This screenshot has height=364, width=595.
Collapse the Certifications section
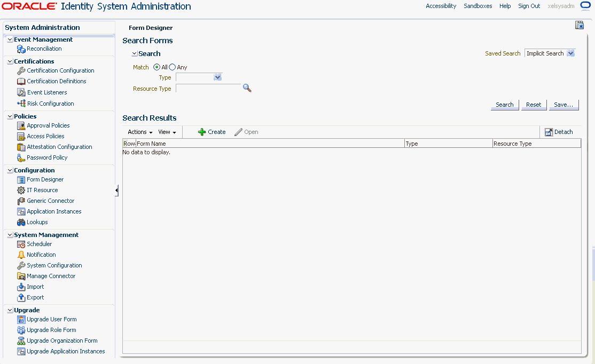pos(10,61)
